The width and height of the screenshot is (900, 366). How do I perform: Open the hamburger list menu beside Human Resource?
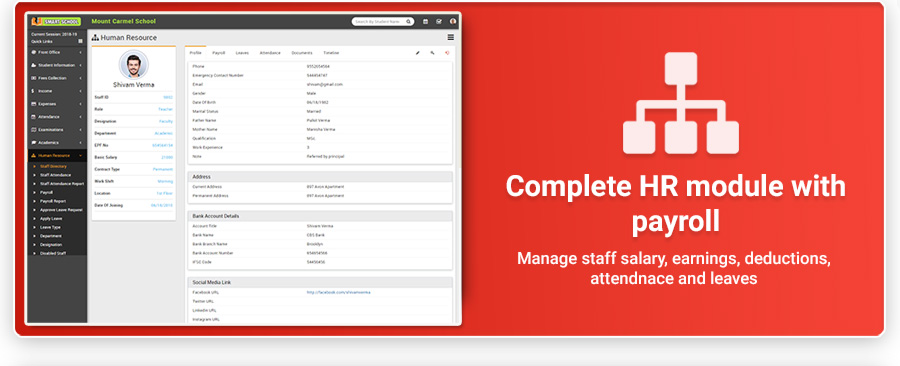(x=451, y=37)
